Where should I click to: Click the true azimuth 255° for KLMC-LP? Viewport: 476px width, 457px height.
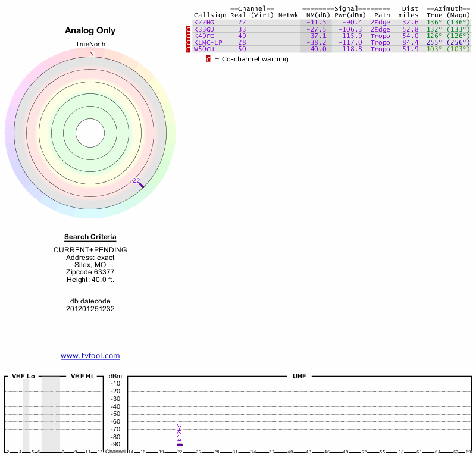pyautogui.click(x=434, y=43)
